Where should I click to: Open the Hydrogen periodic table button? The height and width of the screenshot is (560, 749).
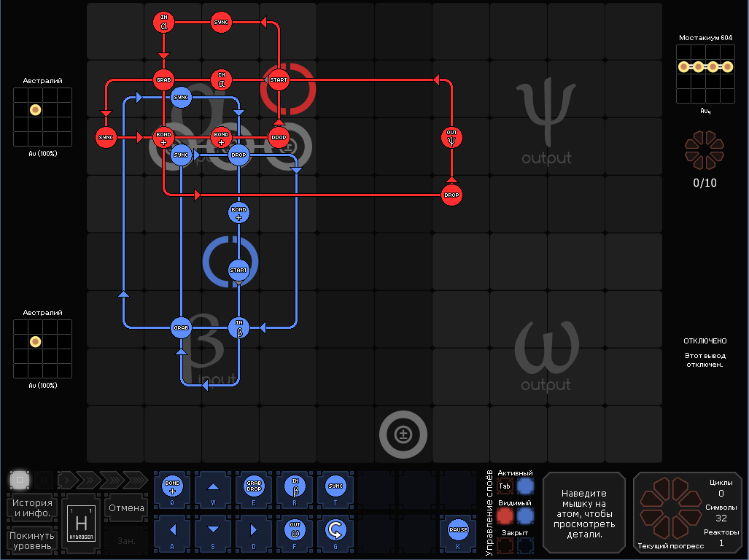tap(81, 524)
